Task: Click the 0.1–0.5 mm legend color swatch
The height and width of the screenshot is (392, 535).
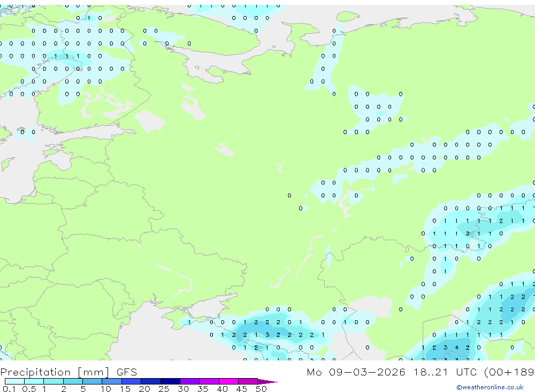Action: point(14,381)
